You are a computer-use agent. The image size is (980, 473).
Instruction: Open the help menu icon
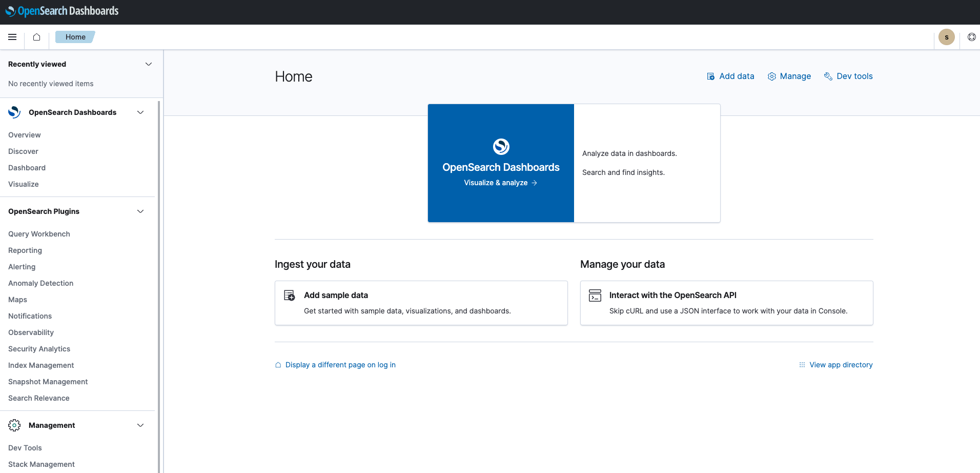[971, 37]
